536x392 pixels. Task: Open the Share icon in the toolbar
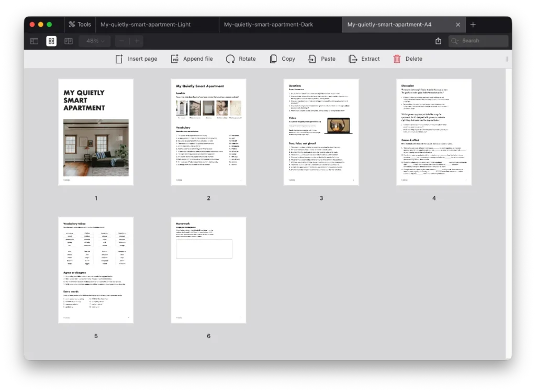coord(438,40)
